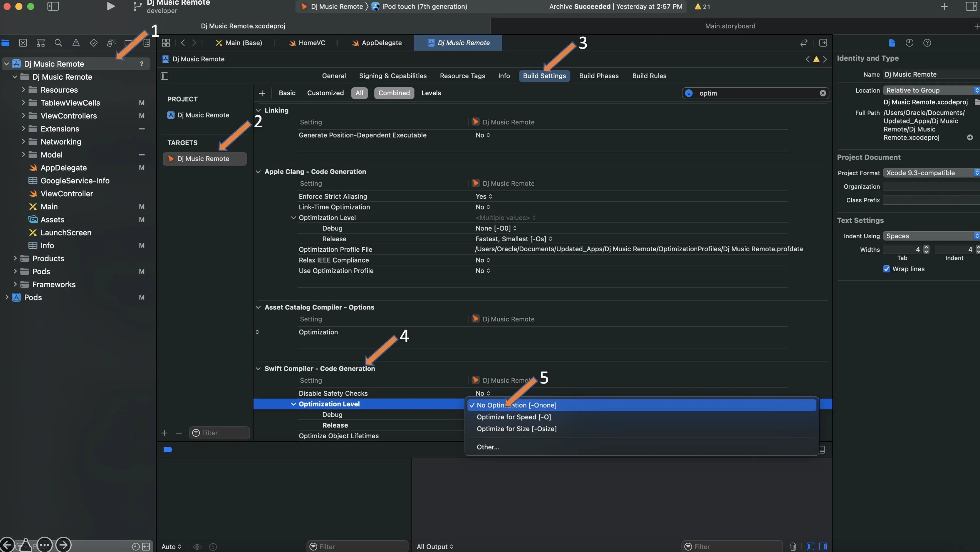Viewport: 980px width, 552px height.
Task: Toggle the right inspector panel
Action: 971,6
